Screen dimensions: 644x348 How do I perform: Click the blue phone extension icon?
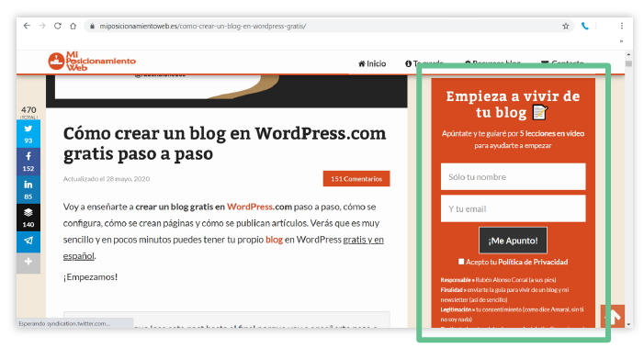(x=585, y=27)
